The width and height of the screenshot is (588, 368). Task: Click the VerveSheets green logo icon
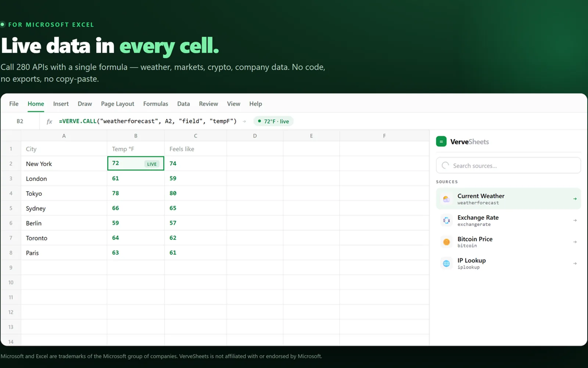(441, 142)
